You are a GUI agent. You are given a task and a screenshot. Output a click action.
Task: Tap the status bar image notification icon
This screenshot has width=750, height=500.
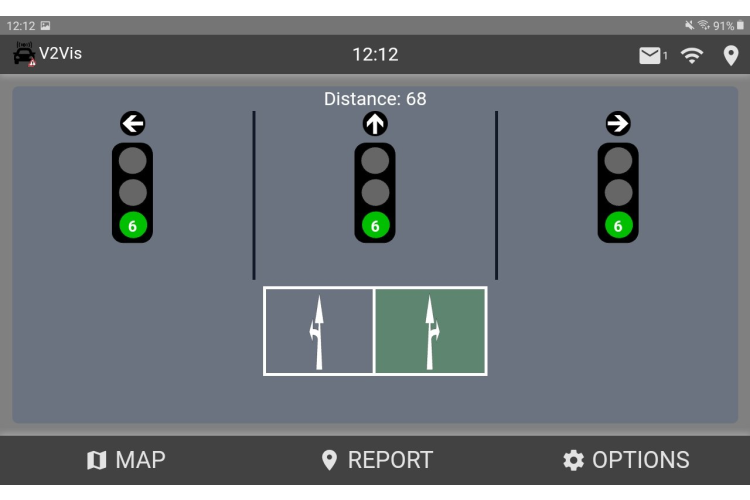pos(45,25)
